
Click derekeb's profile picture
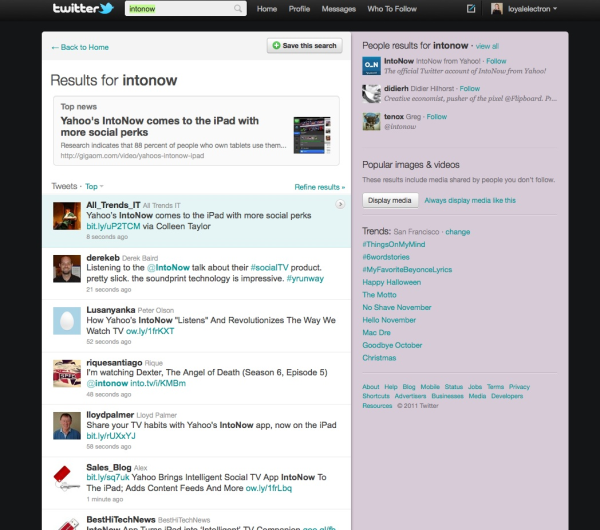66,267
